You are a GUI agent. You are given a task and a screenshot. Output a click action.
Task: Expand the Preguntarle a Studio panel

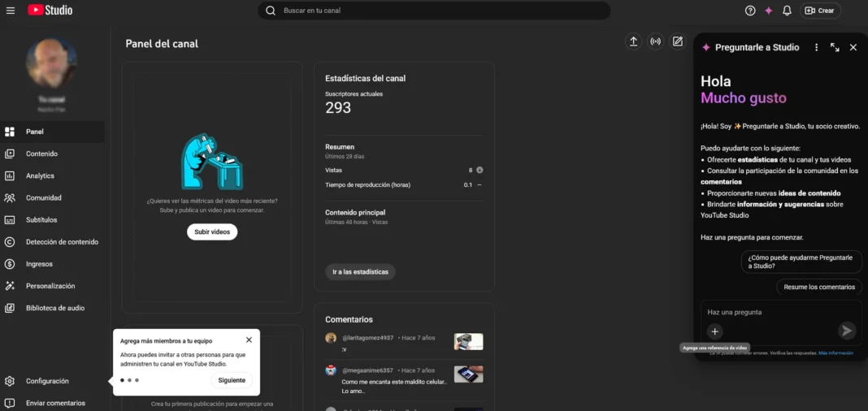coord(835,48)
